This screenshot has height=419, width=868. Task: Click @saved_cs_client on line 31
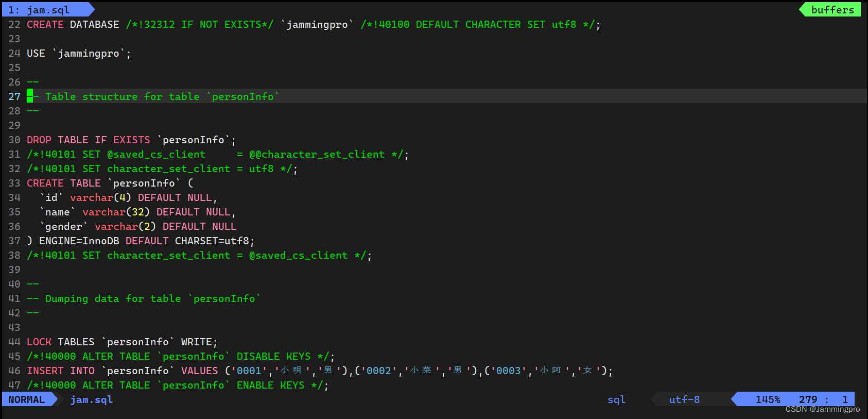[156, 154]
